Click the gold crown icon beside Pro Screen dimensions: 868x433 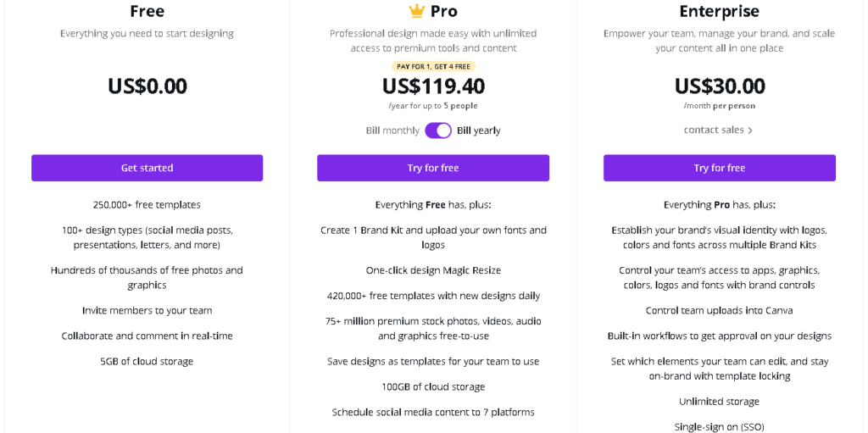416,10
